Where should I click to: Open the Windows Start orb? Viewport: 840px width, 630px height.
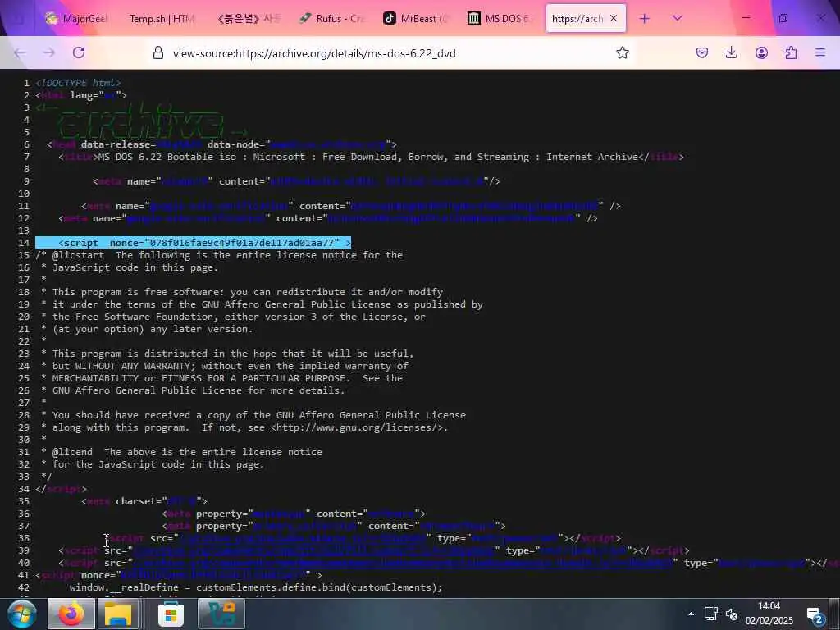pyautogui.click(x=21, y=614)
